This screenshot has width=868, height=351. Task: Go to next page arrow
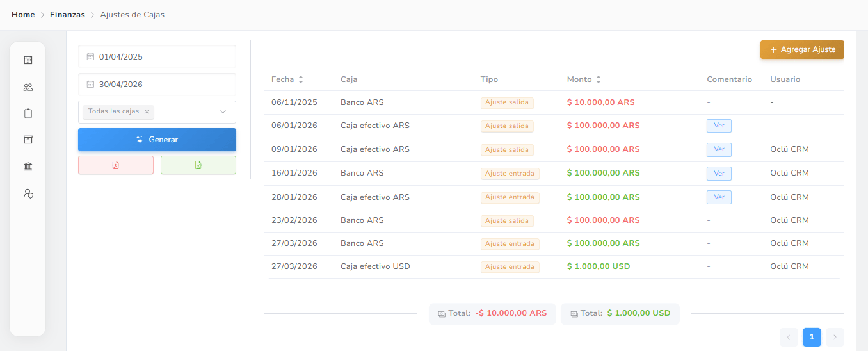click(x=835, y=337)
